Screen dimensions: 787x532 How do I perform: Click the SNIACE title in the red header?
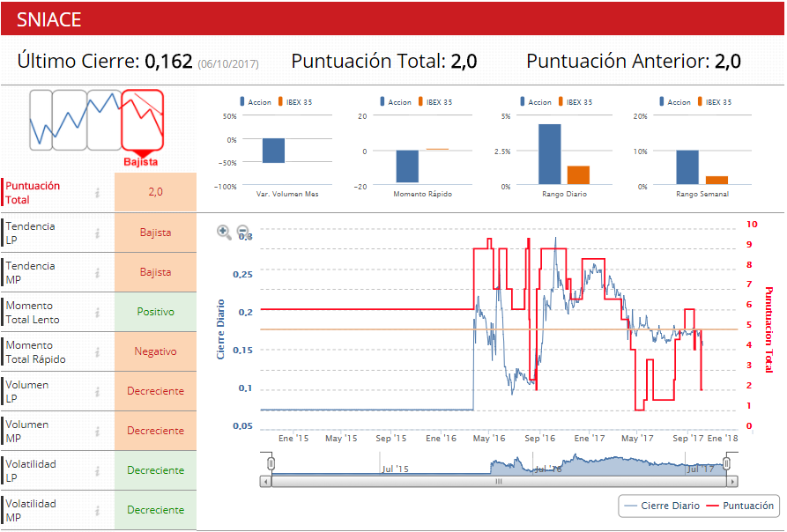point(48,19)
